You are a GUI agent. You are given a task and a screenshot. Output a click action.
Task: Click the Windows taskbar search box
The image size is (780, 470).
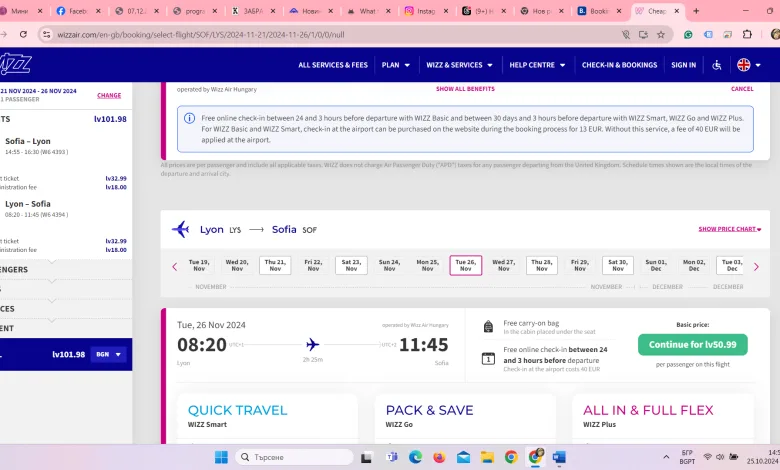(x=294, y=457)
